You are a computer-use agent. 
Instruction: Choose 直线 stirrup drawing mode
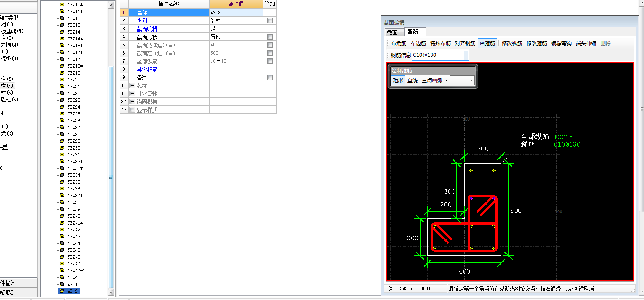tap(412, 80)
